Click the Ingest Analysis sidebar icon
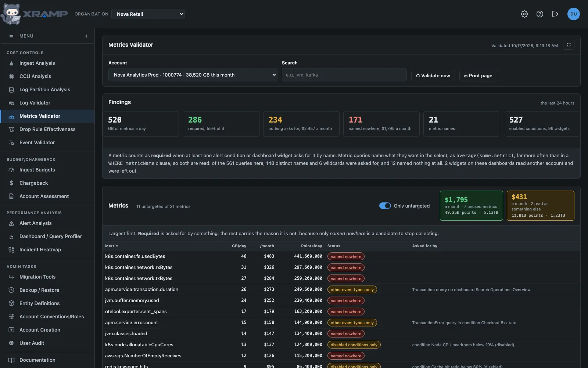The width and height of the screenshot is (588, 368). pyautogui.click(x=11, y=63)
